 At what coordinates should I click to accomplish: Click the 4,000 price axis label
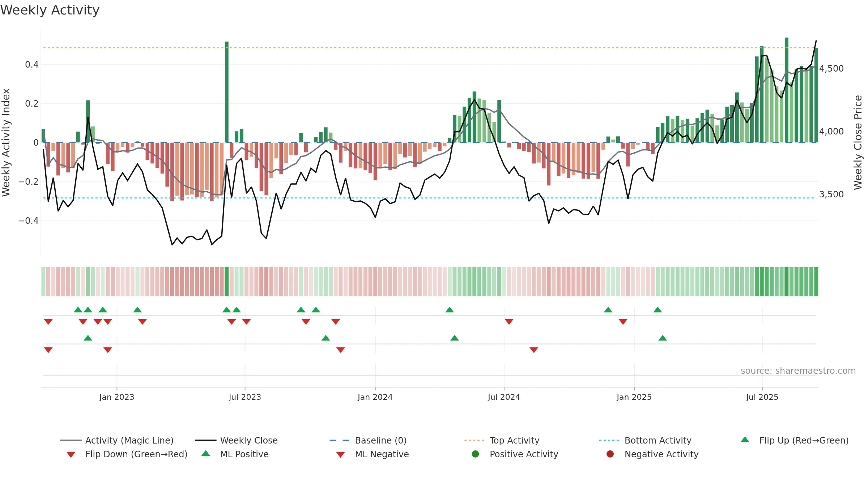click(831, 131)
